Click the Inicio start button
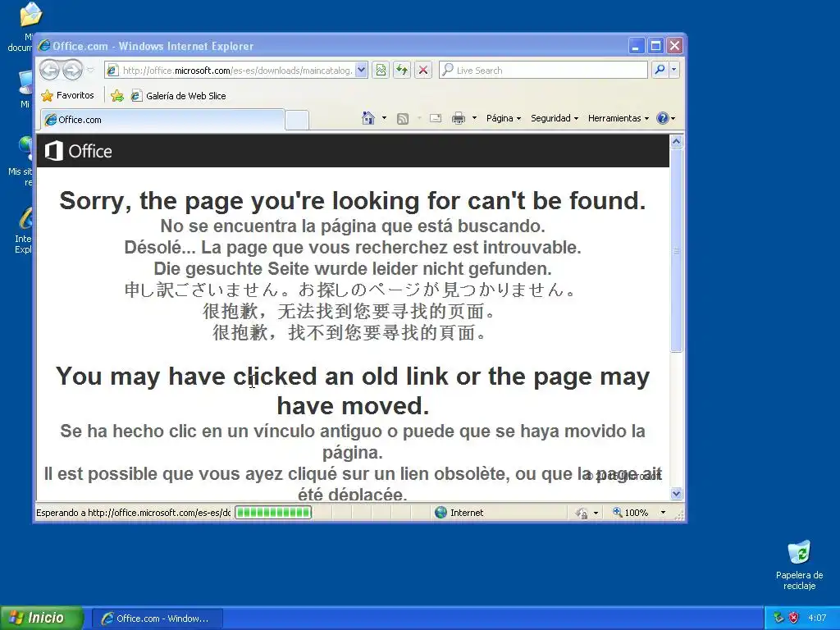 tap(42, 618)
